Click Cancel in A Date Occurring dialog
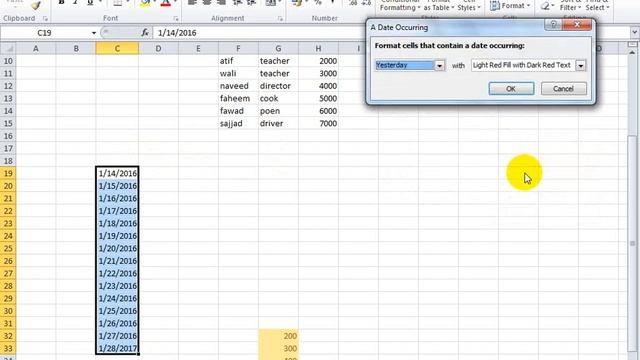Image resolution: width=640 pixels, height=360 pixels. coord(564,89)
